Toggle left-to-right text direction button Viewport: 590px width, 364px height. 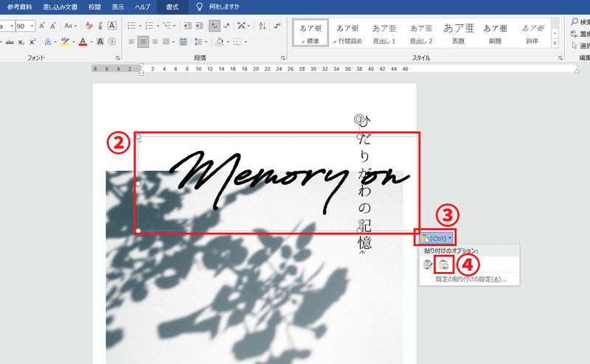[215, 26]
